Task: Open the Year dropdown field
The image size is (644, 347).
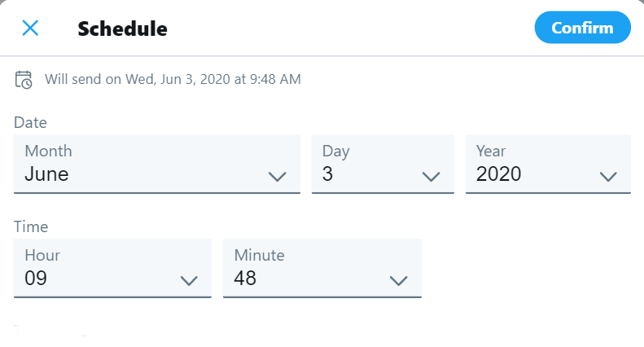Action: [548, 164]
